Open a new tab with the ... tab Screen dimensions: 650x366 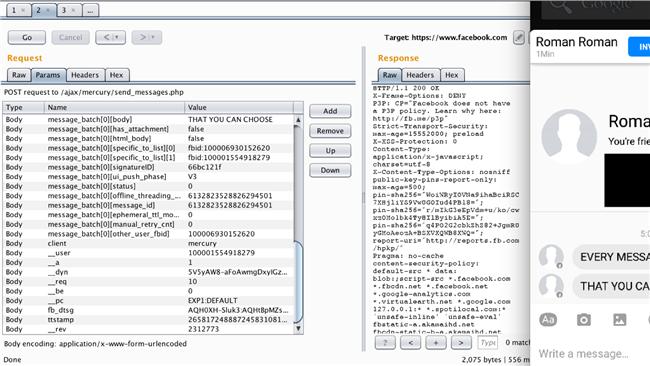(90, 10)
